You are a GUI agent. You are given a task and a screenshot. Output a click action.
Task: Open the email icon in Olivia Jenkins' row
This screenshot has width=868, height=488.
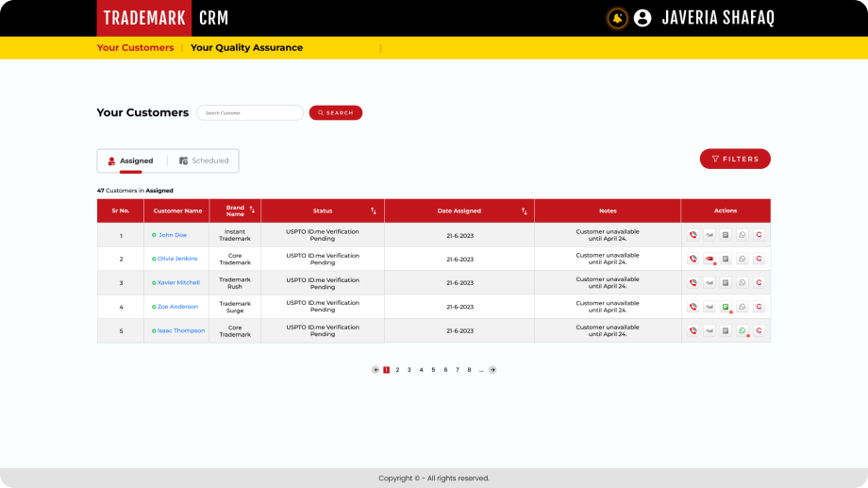709,259
